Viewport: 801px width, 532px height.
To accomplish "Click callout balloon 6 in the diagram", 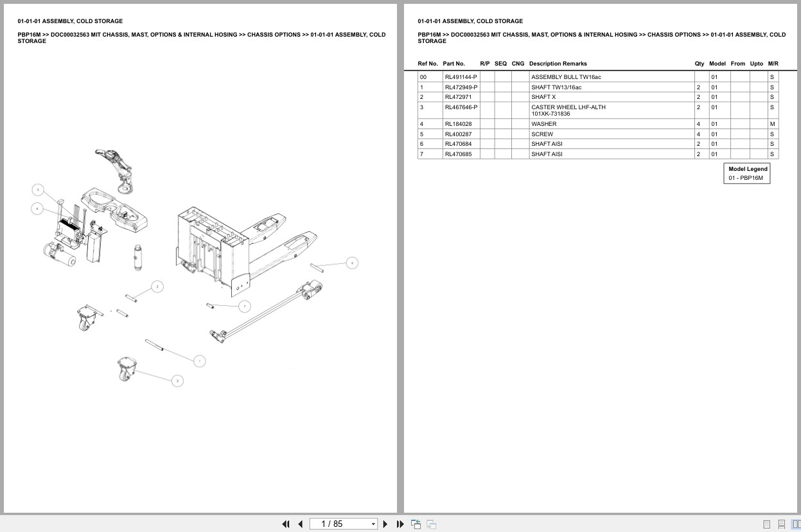I will 351,263.
